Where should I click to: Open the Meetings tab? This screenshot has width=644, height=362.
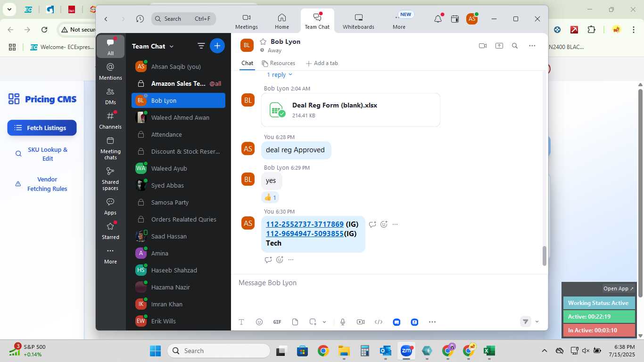pyautogui.click(x=247, y=21)
